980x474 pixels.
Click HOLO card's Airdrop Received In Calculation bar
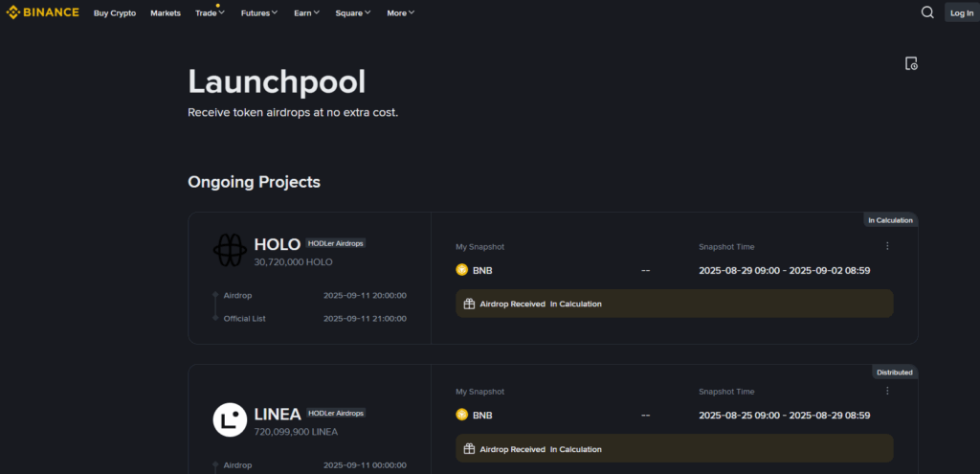click(675, 304)
